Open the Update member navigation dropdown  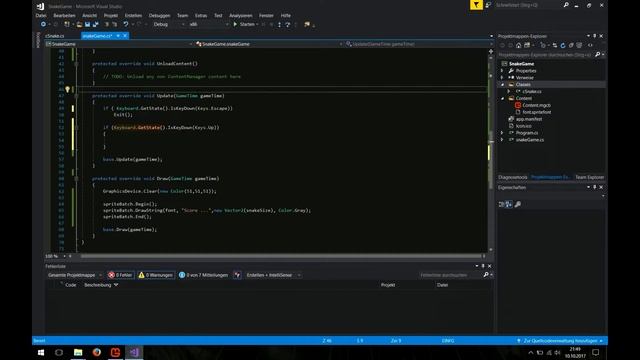coord(418,44)
